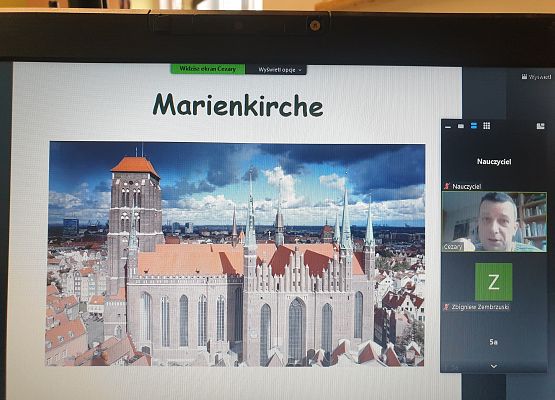This screenshot has width=555, height=400.
Task: Expand more participants with the down chevron
Action: coord(494,366)
